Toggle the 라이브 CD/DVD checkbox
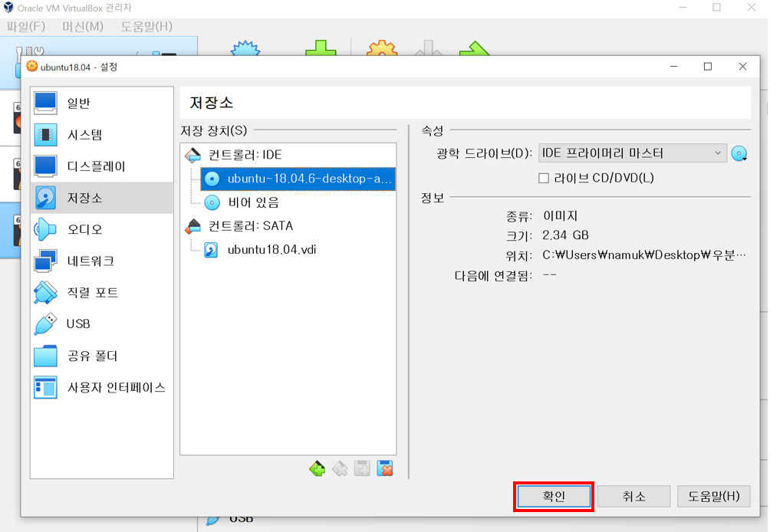This screenshot has height=532, width=770. (x=544, y=178)
